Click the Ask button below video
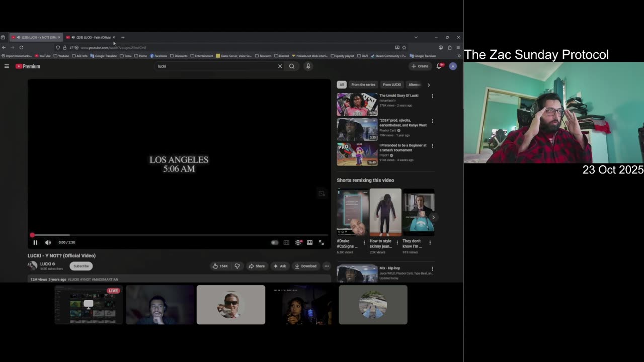This screenshot has height=362, width=644. click(x=280, y=266)
